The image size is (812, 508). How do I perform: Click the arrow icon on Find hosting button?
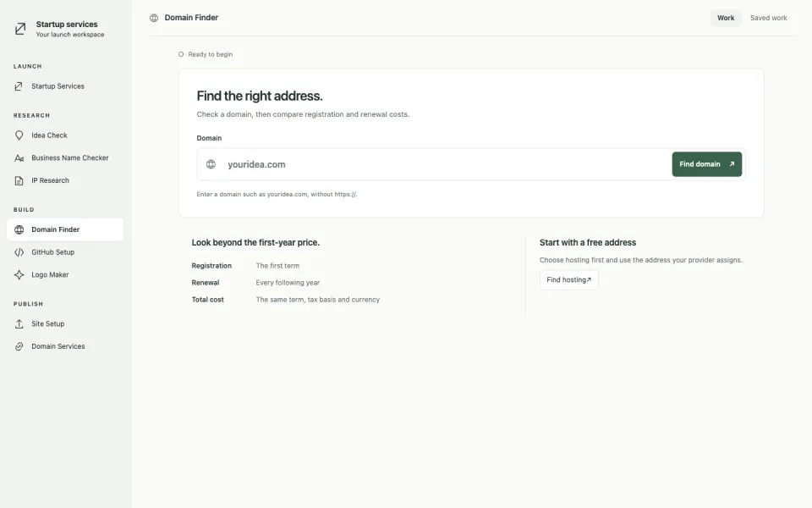coord(589,280)
